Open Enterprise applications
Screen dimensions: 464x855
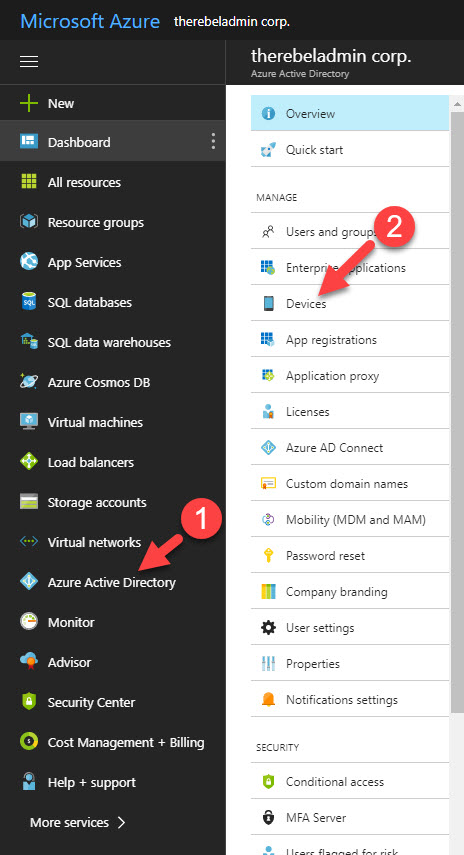click(x=350, y=268)
